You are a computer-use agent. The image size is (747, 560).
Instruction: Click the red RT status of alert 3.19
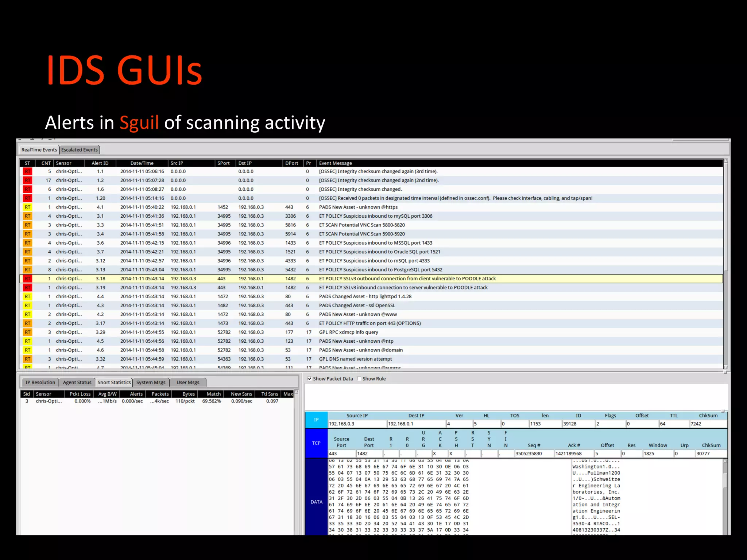tap(28, 287)
